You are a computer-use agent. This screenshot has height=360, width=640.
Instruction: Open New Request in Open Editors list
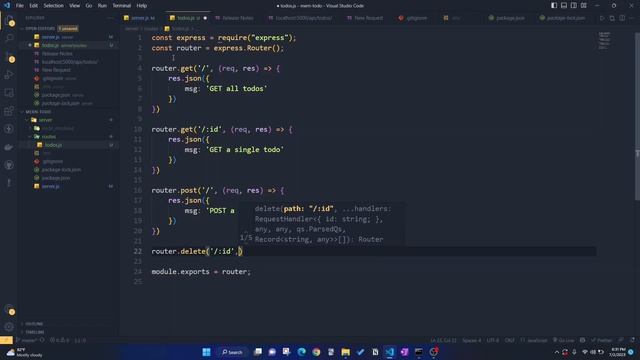tap(56, 70)
